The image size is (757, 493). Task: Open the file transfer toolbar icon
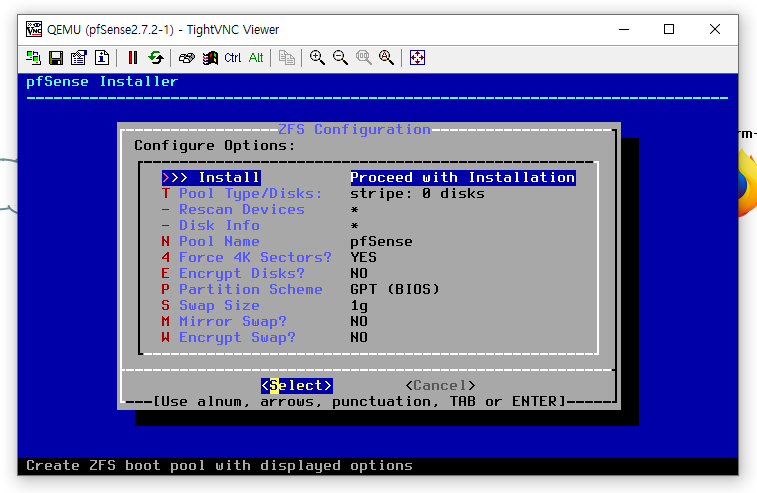pos(287,58)
